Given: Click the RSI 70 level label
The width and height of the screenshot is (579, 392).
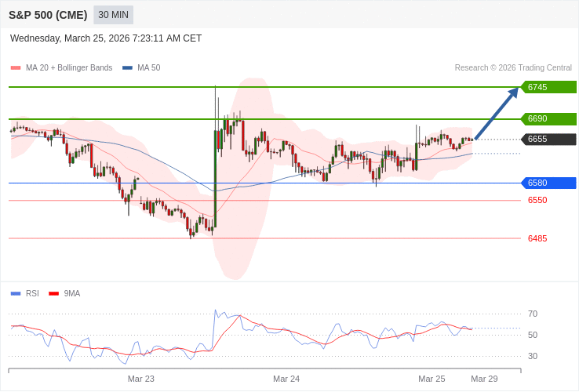Looking at the screenshot, I should [533, 314].
